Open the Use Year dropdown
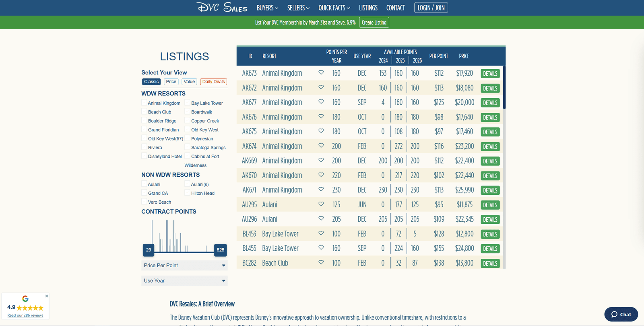The image size is (644, 326). 184,281
